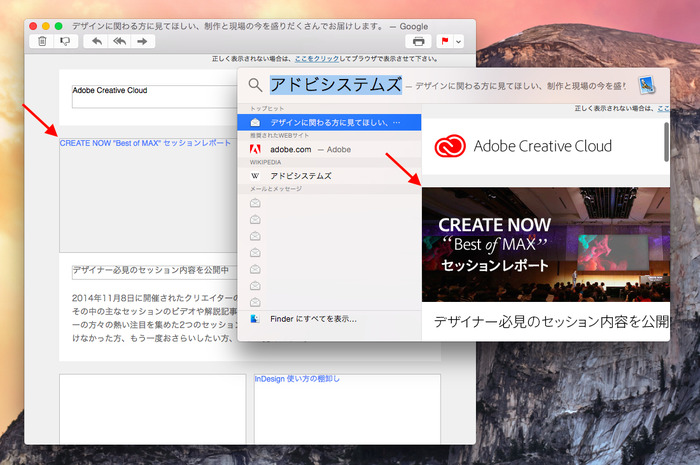Click the Mail window title text
The width and height of the screenshot is (700, 465).
coord(250,26)
